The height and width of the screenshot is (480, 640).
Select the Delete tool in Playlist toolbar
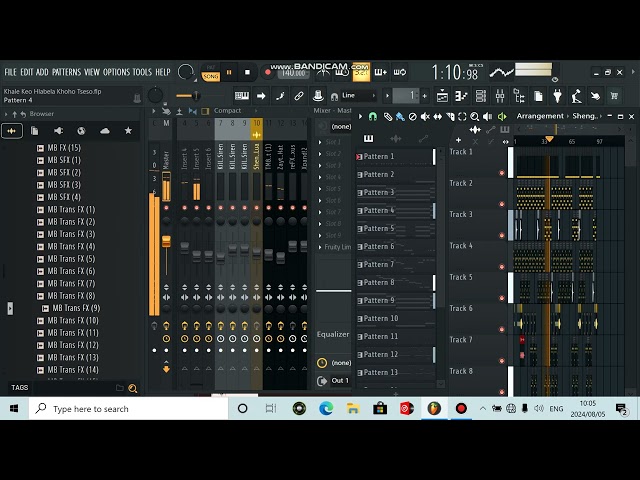pyautogui.click(x=412, y=117)
